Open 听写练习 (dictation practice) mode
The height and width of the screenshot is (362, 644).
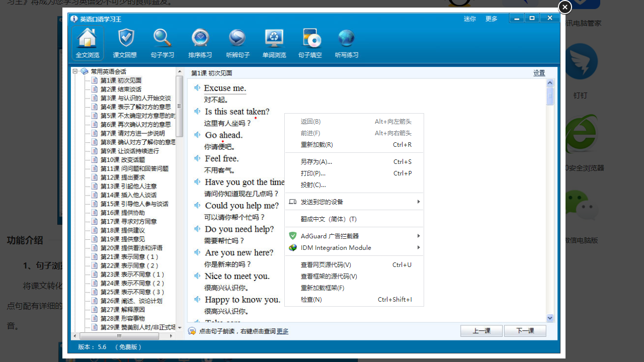(346, 43)
